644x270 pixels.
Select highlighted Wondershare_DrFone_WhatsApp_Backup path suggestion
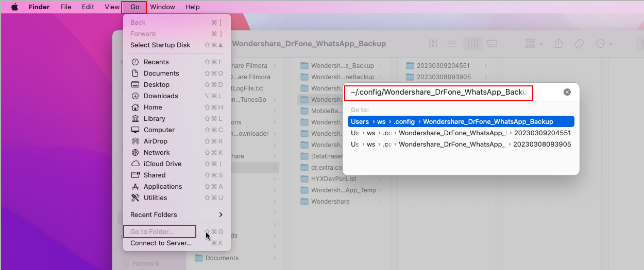pos(461,121)
